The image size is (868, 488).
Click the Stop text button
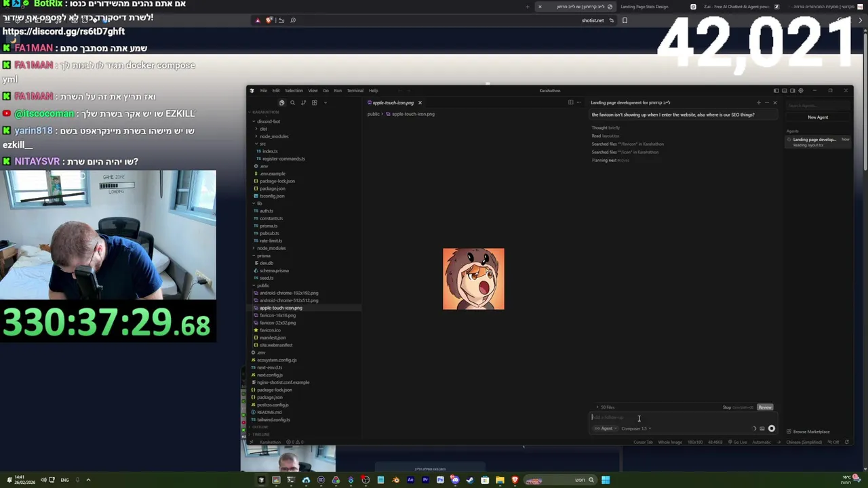(x=727, y=407)
